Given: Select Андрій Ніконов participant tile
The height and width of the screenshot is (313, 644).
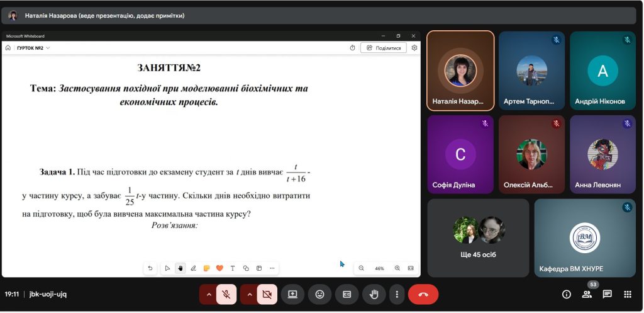Looking at the screenshot, I should pyautogui.click(x=602, y=71).
